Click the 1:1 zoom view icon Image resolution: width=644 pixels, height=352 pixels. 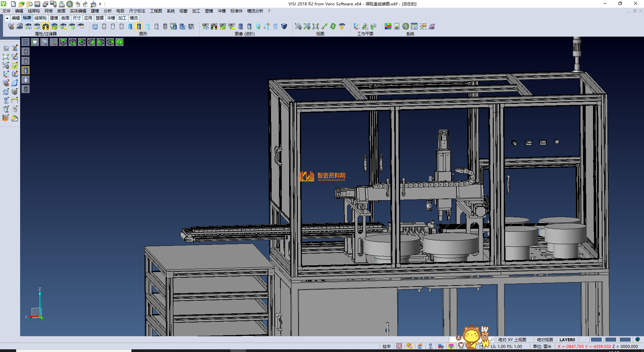pyautogui.click(x=316, y=27)
